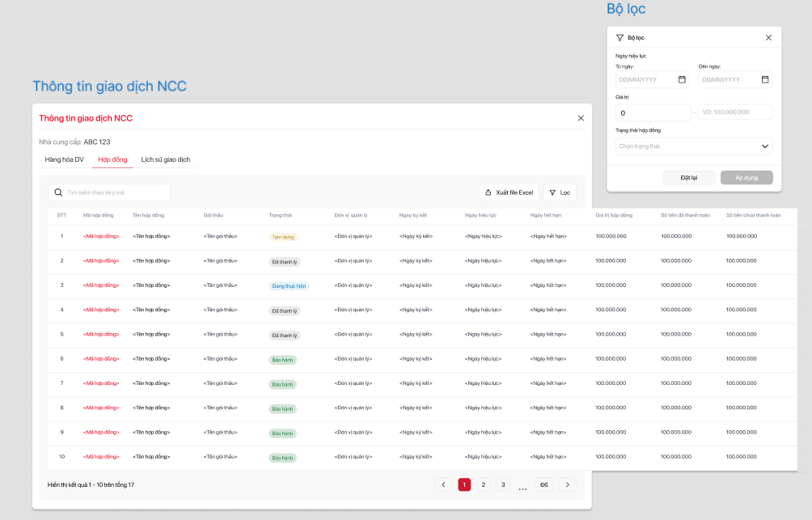Go to previous page with left arrow
This screenshot has height=520, width=812.
tap(443, 484)
